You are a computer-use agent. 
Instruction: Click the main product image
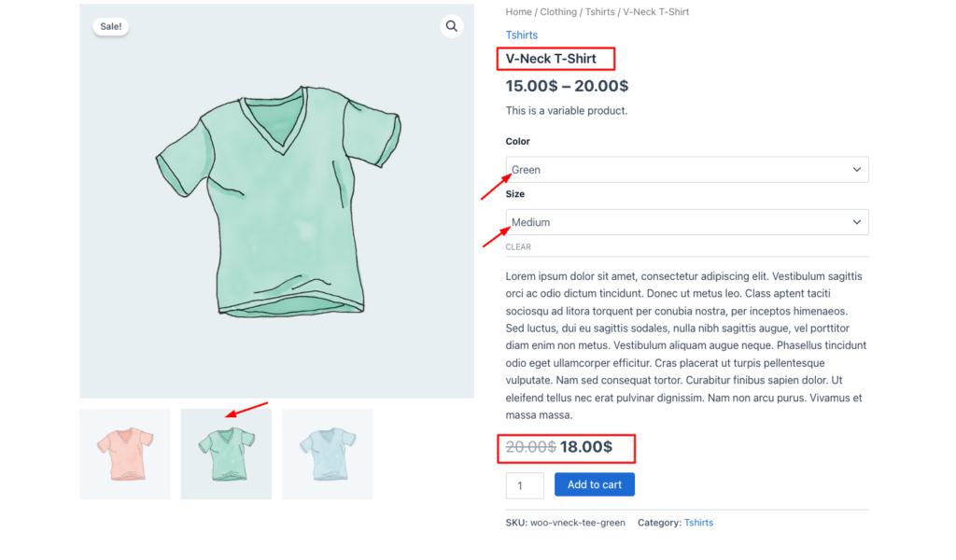(276, 201)
